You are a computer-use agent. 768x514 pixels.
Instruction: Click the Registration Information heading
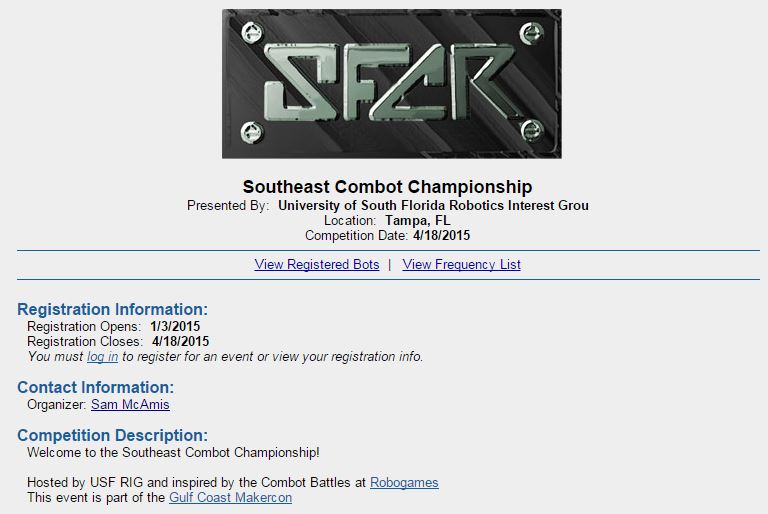(x=112, y=310)
